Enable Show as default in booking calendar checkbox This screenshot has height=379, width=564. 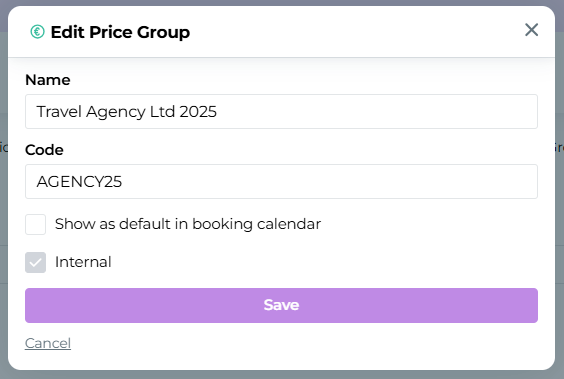pyautogui.click(x=36, y=224)
